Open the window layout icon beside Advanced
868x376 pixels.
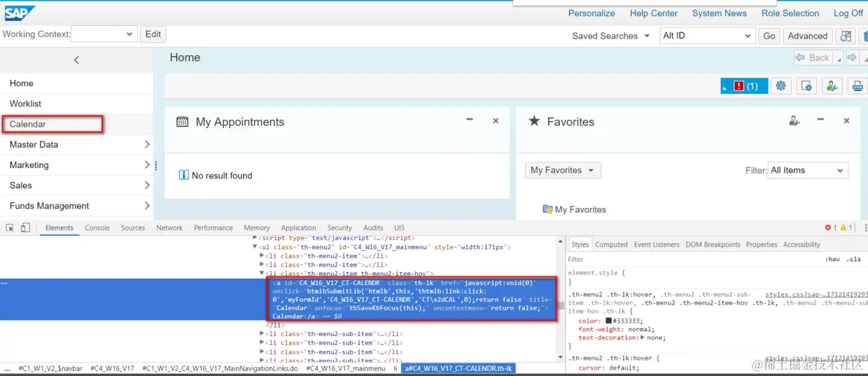click(x=846, y=36)
